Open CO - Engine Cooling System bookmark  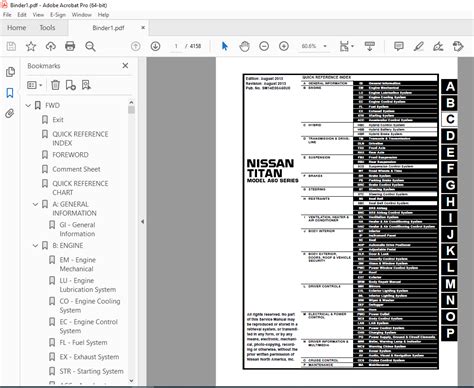pyautogui.click(x=90, y=306)
